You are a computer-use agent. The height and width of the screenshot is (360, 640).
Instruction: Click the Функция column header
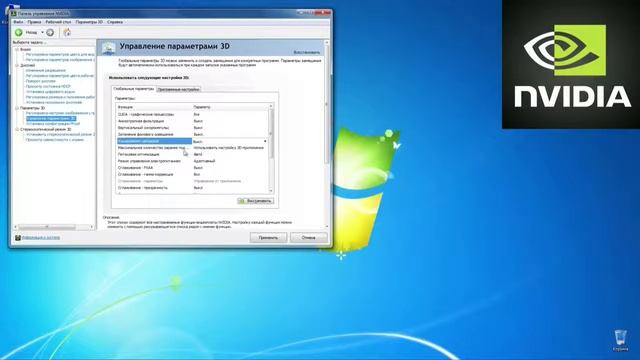(x=154, y=107)
